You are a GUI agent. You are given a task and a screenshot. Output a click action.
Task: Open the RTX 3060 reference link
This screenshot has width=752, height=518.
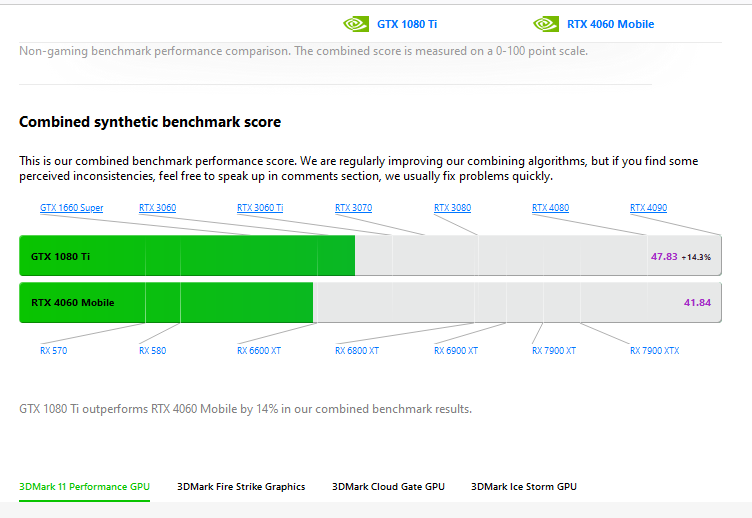pyautogui.click(x=157, y=208)
